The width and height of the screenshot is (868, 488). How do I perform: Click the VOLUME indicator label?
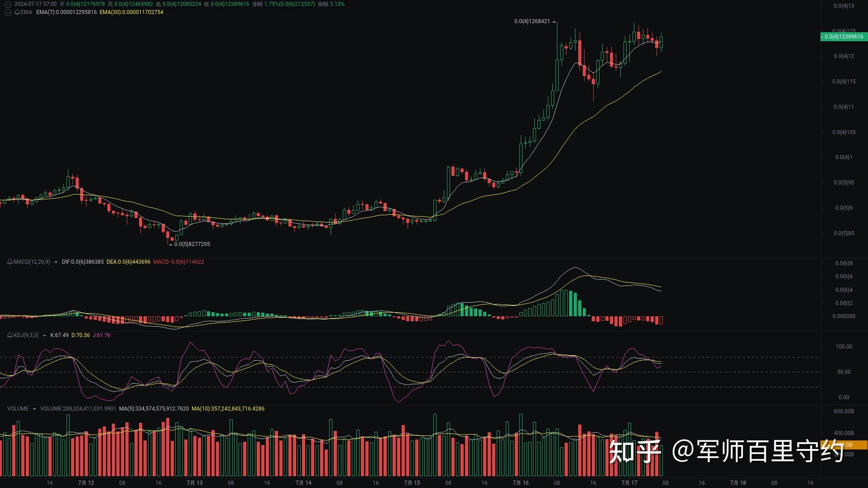(x=18, y=409)
